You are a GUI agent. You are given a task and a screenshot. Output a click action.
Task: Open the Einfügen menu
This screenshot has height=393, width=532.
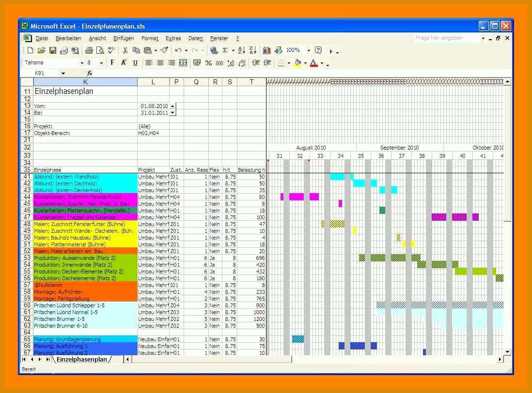coord(124,38)
